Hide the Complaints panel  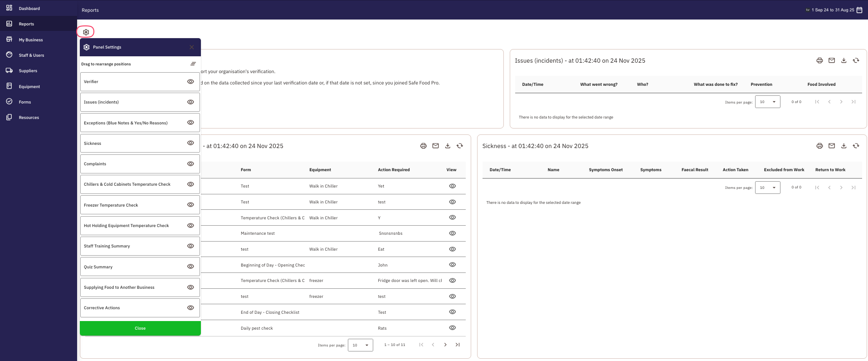tap(190, 164)
